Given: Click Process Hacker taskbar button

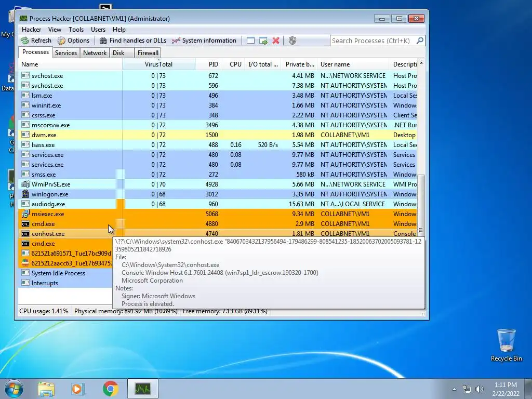Looking at the screenshot, I should pos(142,389).
